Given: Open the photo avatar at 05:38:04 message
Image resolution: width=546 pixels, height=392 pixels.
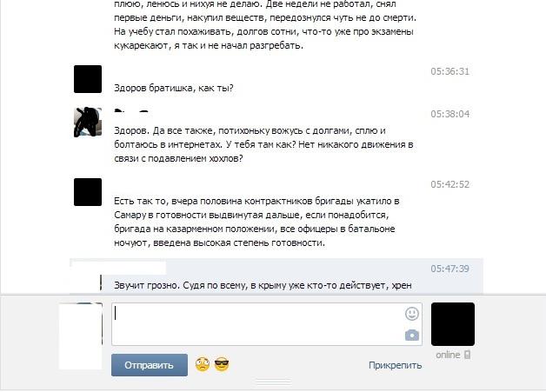Looking at the screenshot, I should pyautogui.click(x=88, y=122).
